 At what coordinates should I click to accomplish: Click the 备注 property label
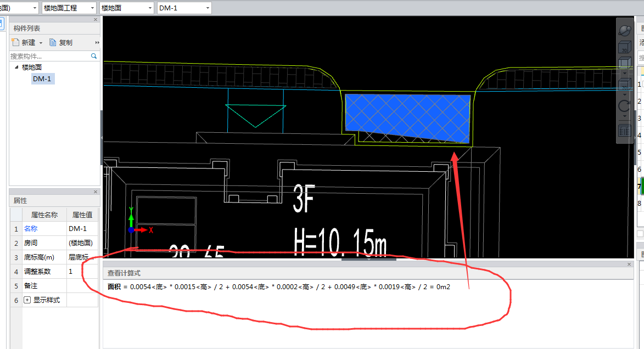31,286
